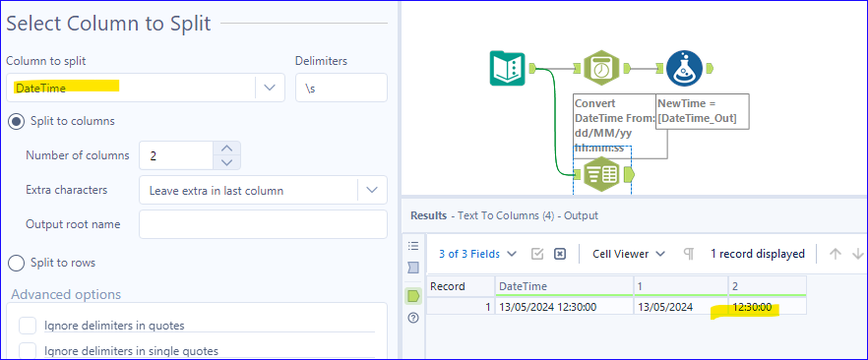Select the DateTime tool on canvas
The image size is (868, 360).
pos(602,68)
